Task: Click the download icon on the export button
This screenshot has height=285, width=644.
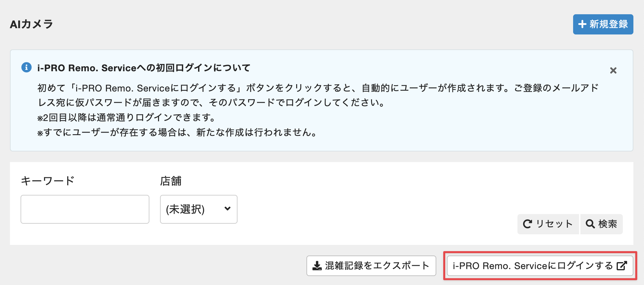Action: click(317, 266)
